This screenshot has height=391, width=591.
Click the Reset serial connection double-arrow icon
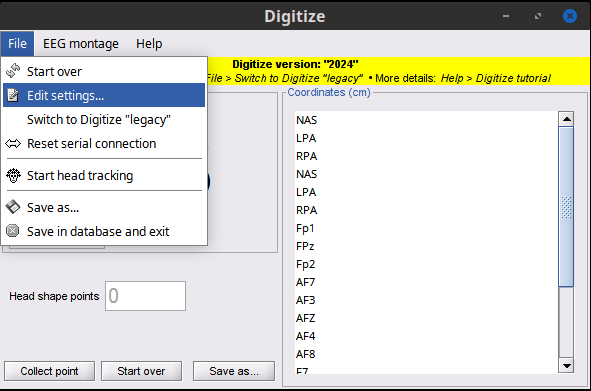(13, 143)
